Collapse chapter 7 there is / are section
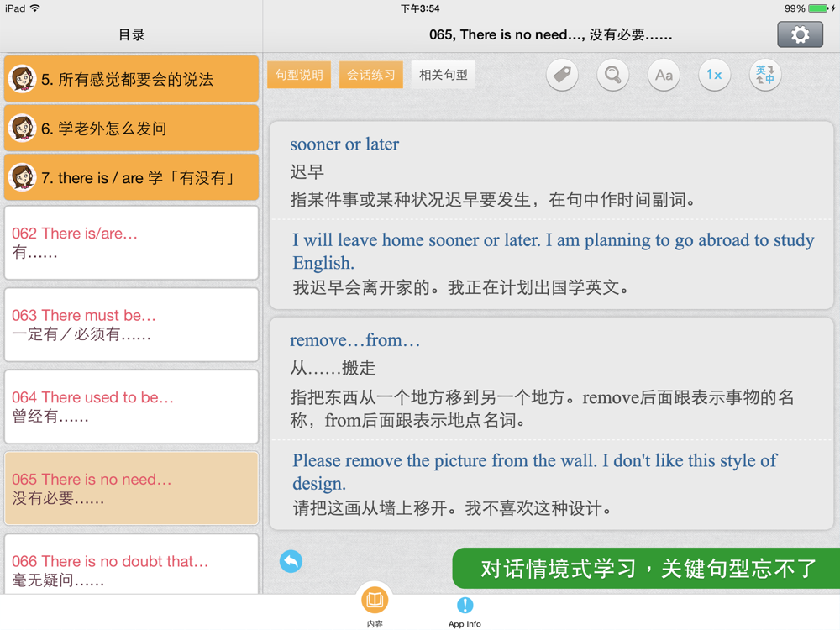This screenshot has width=840, height=630. [131, 177]
